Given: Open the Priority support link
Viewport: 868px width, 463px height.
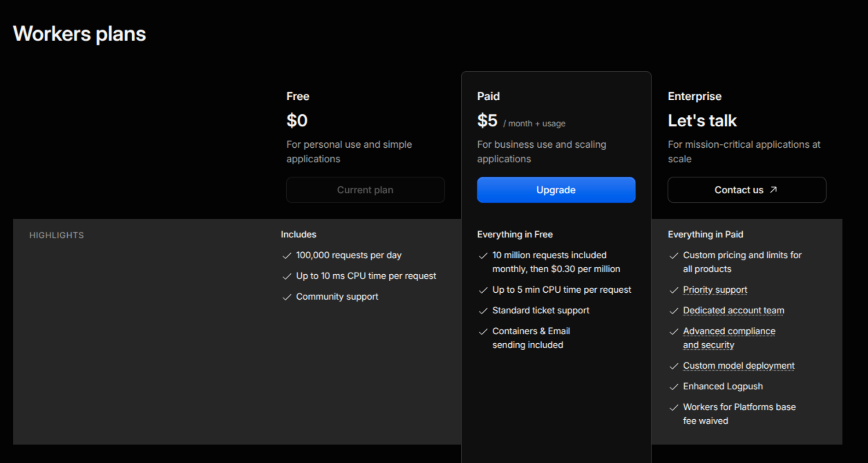Looking at the screenshot, I should click(x=715, y=289).
